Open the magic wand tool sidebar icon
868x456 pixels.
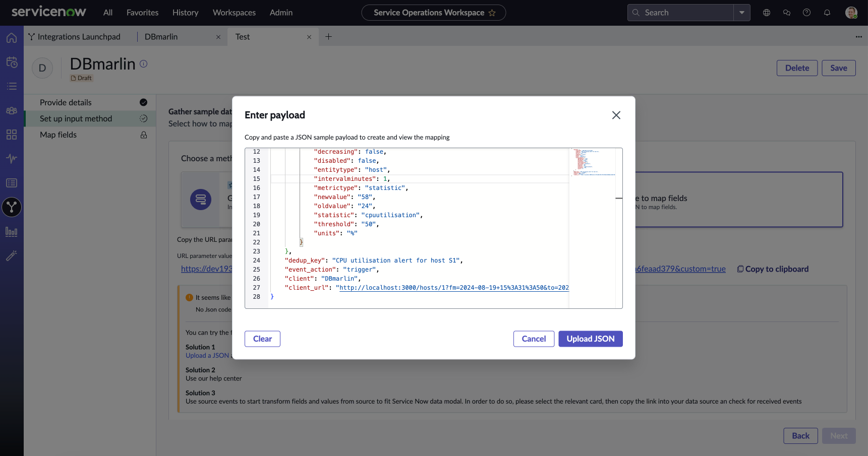[x=12, y=255]
